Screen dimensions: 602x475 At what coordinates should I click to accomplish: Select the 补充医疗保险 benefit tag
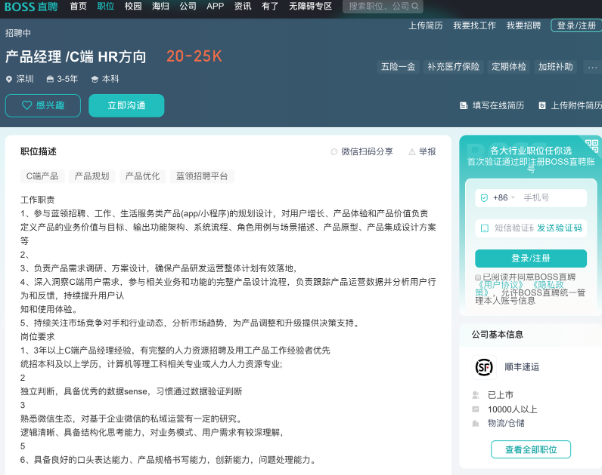(x=453, y=67)
